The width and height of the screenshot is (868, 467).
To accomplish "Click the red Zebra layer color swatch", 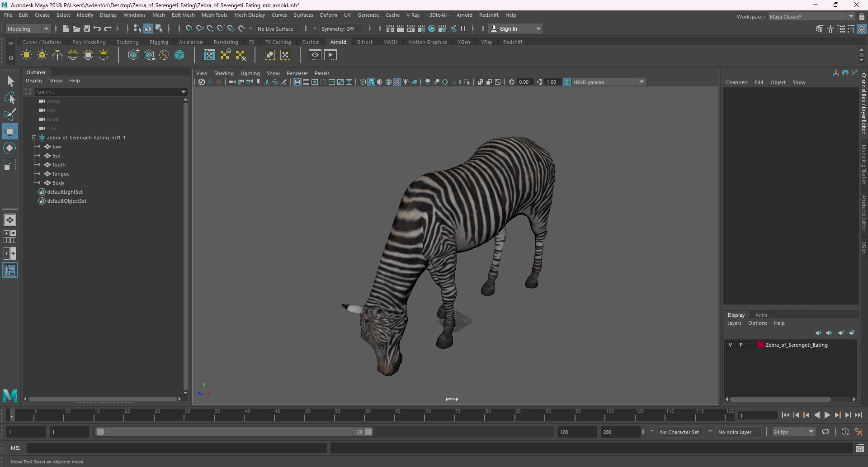I will [761, 345].
